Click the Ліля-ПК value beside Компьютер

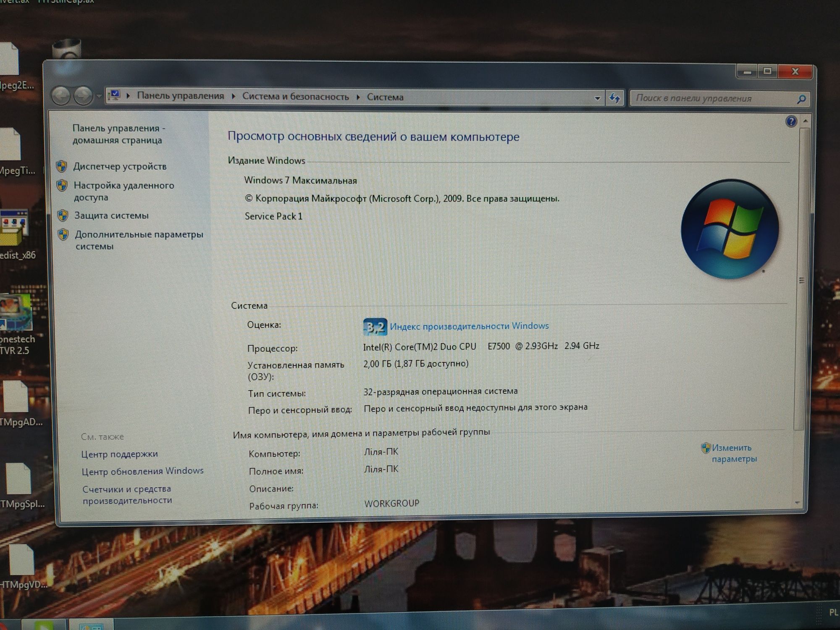coord(381,452)
